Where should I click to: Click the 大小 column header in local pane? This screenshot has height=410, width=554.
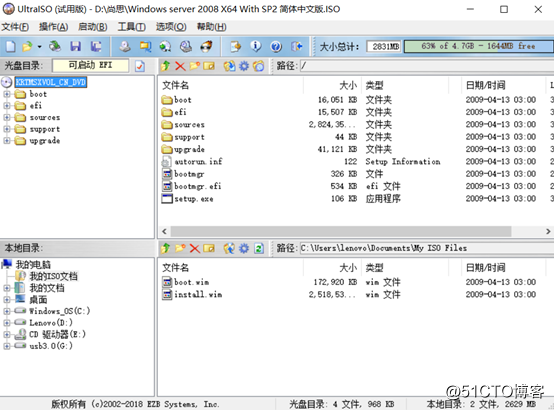[332, 268]
